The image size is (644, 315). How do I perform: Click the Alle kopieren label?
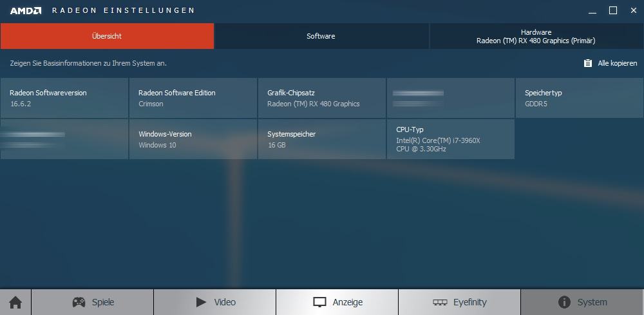click(618, 63)
